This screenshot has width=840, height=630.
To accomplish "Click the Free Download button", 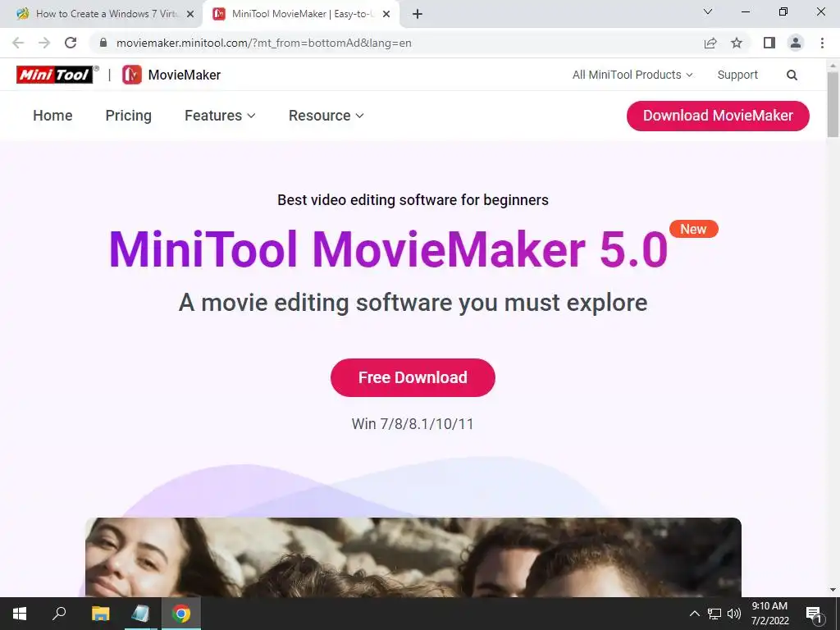I will coord(413,377).
